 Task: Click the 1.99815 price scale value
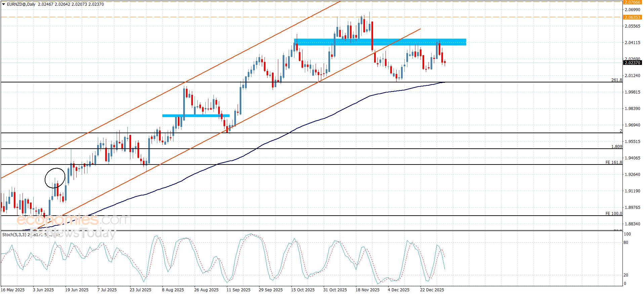click(632, 92)
